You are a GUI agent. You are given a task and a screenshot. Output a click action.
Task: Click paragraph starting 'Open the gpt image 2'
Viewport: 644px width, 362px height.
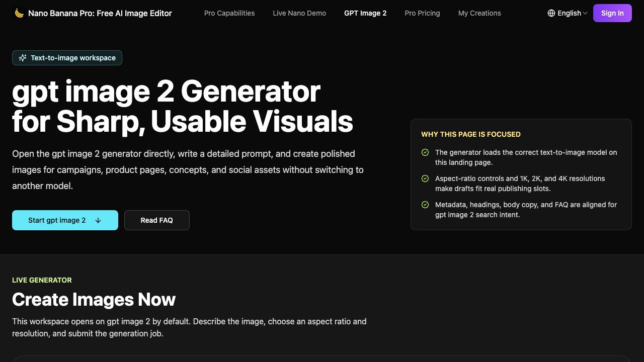pos(188,170)
